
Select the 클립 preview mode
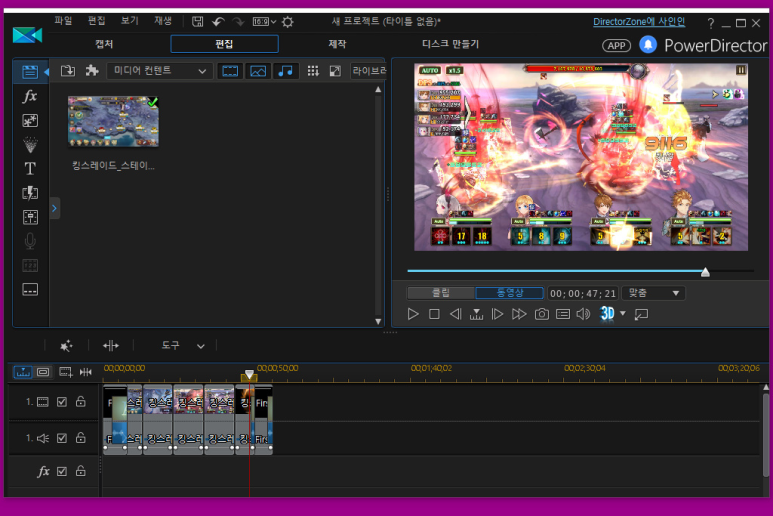coord(441,293)
